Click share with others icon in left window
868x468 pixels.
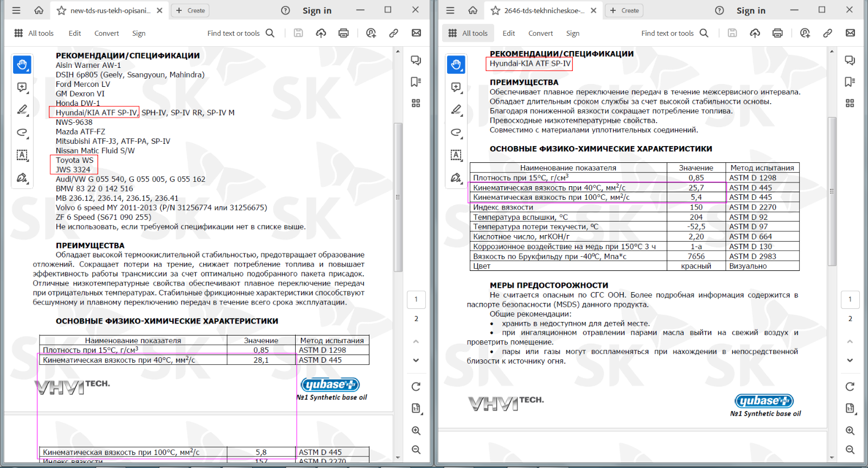click(x=371, y=33)
